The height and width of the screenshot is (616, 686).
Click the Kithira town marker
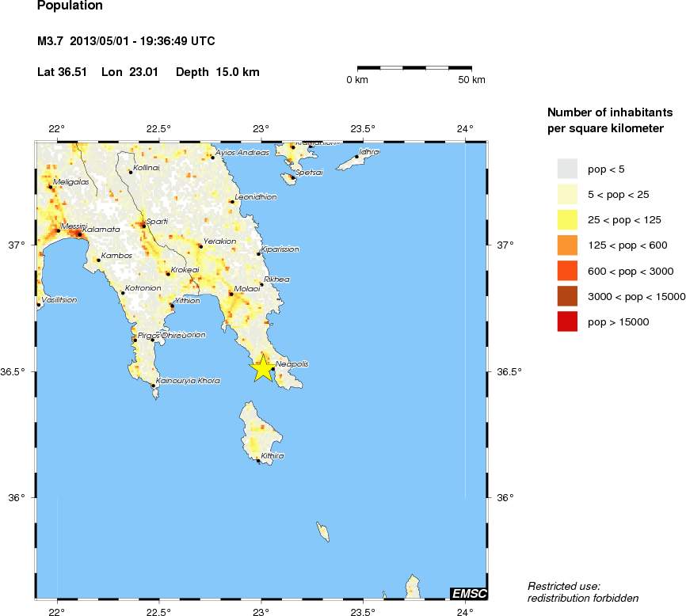coord(259,461)
